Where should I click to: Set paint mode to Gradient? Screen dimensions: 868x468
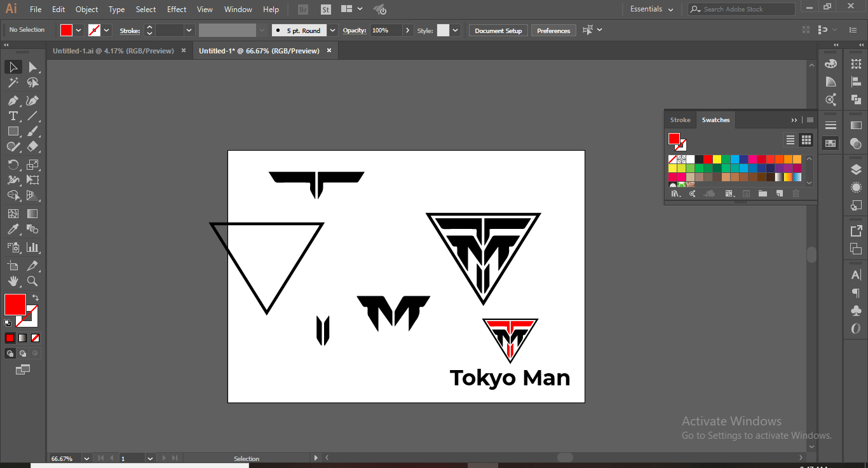pyautogui.click(x=22, y=338)
